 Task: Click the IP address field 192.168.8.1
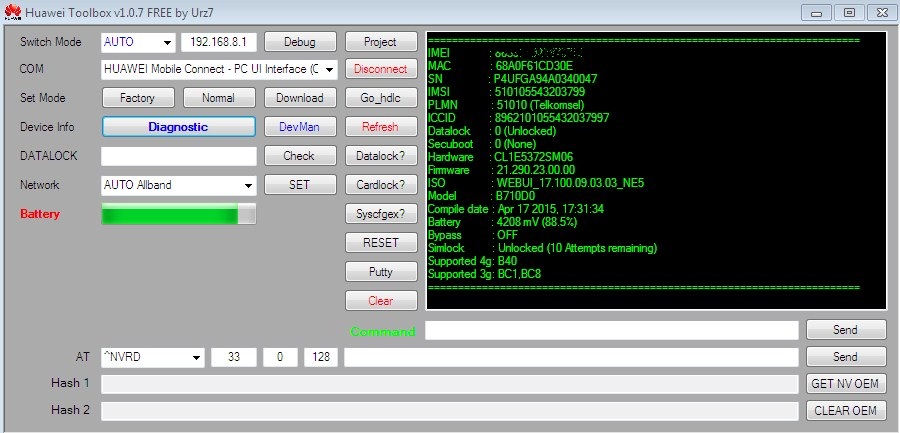pyautogui.click(x=219, y=42)
